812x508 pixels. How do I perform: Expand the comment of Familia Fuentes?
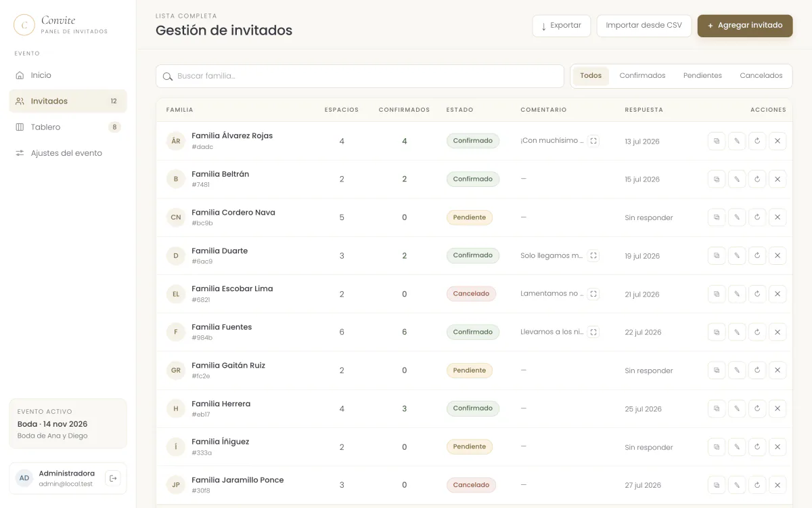[x=593, y=332]
